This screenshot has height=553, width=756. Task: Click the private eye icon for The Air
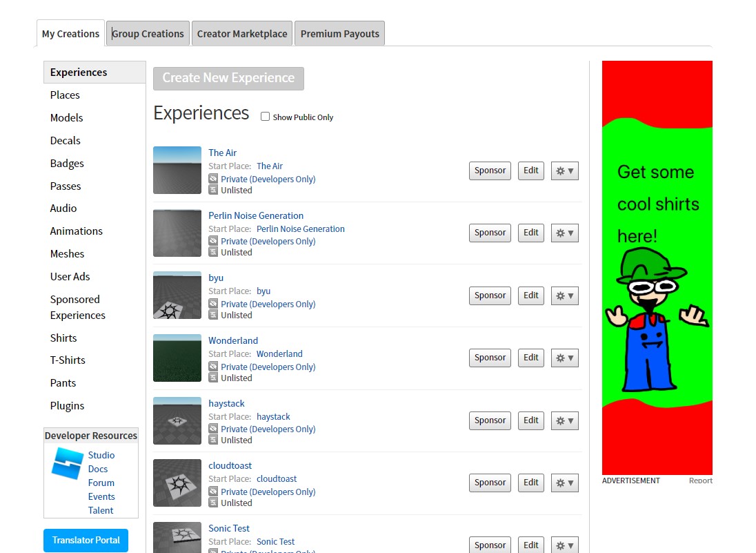213,179
